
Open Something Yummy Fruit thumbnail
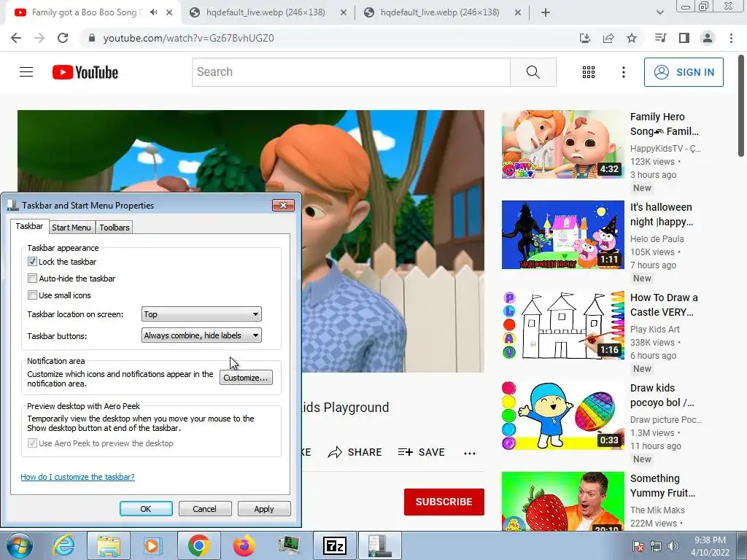click(x=562, y=501)
